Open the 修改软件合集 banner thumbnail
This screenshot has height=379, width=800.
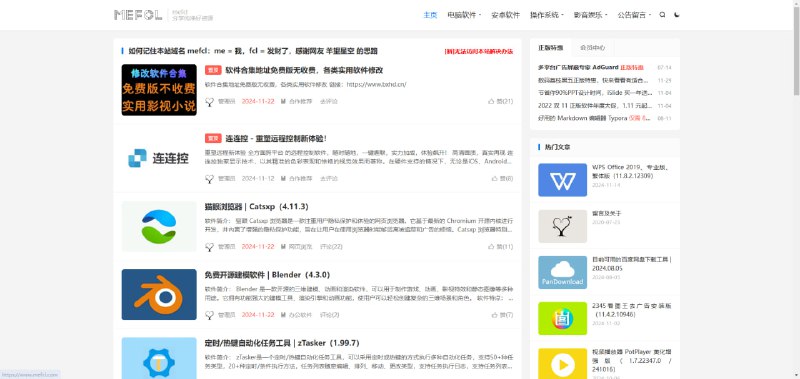click(x=159, y=90)
